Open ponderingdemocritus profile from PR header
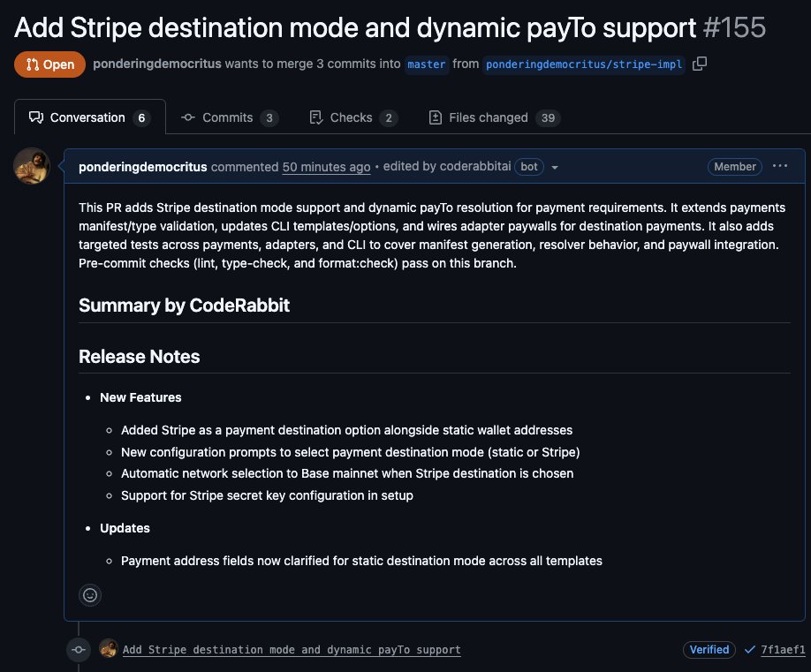The width and height of the screenshot is (811, 672). 156,64
